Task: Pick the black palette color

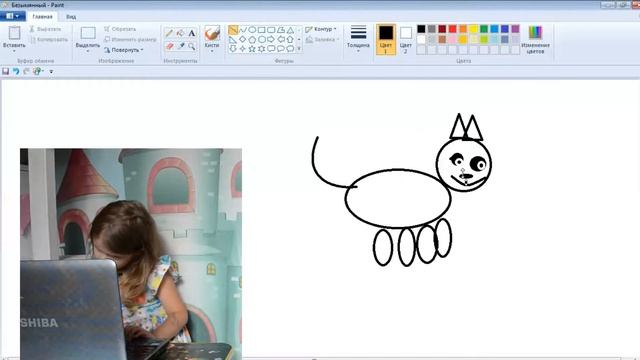Action: coord(421,29)
